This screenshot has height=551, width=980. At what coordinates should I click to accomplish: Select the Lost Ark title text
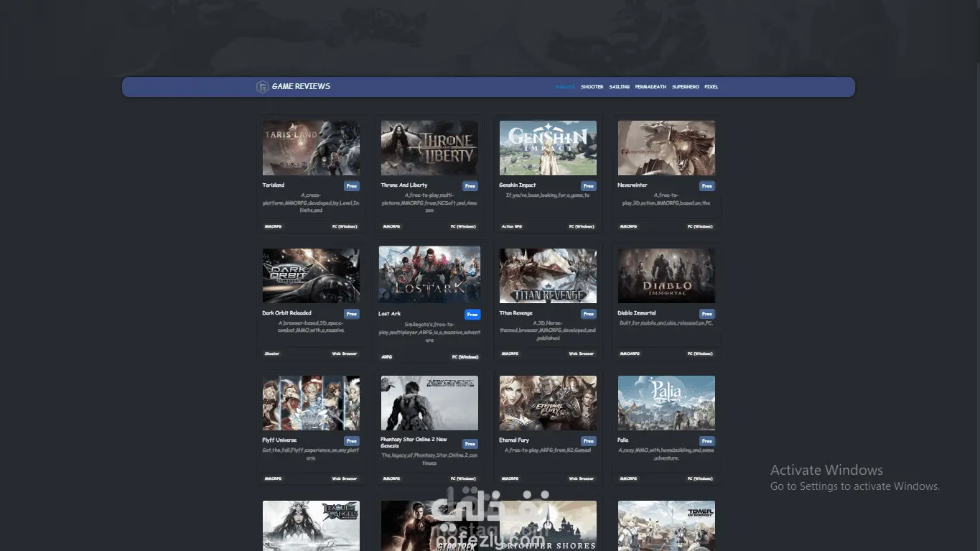pyautogui.click(x=390, y=314)
